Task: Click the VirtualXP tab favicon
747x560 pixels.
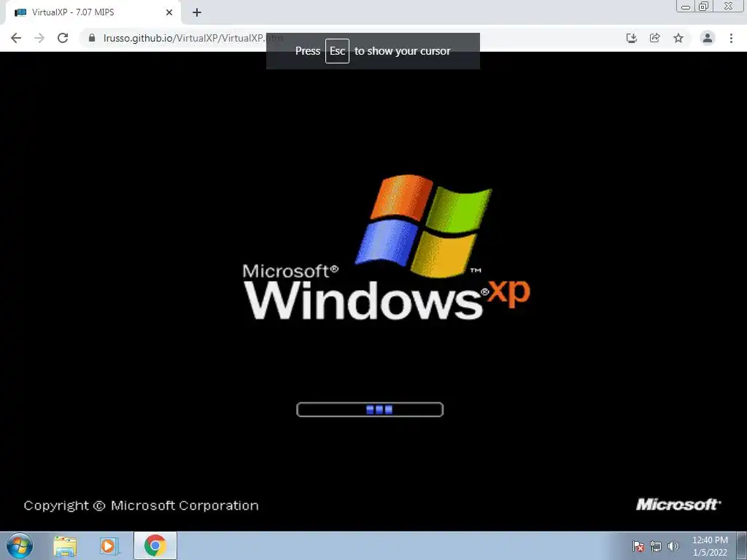Action: coord(20,12)
